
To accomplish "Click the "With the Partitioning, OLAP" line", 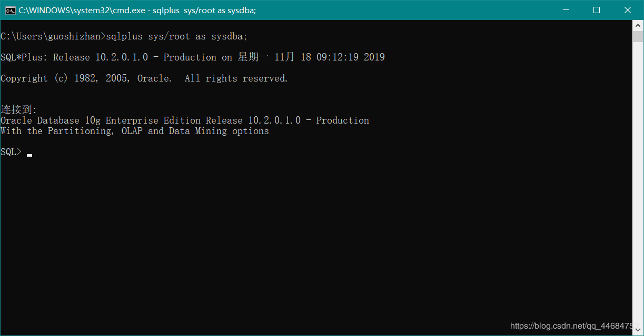I will coord(134,131).
